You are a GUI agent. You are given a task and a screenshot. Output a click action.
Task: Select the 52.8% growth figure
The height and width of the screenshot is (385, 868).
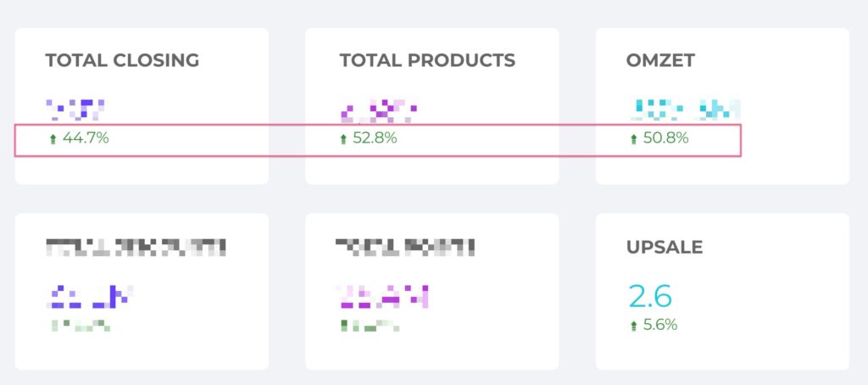375,138
